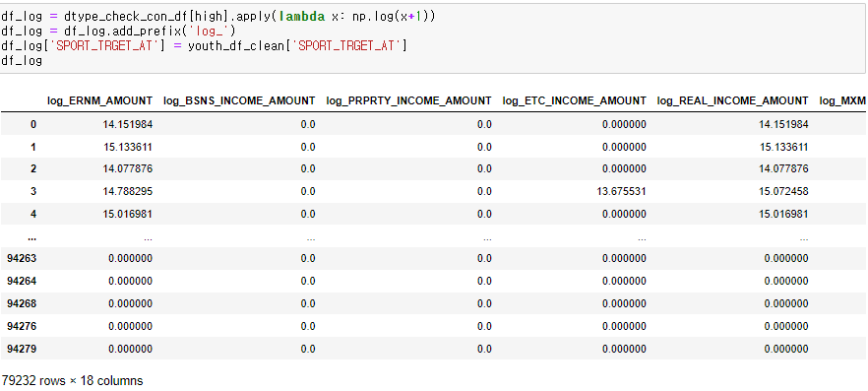Click row 3's log_PRPRTY_INCOME_AMOUNT value 0.0

pyautogui.click(x=484, y=192)
